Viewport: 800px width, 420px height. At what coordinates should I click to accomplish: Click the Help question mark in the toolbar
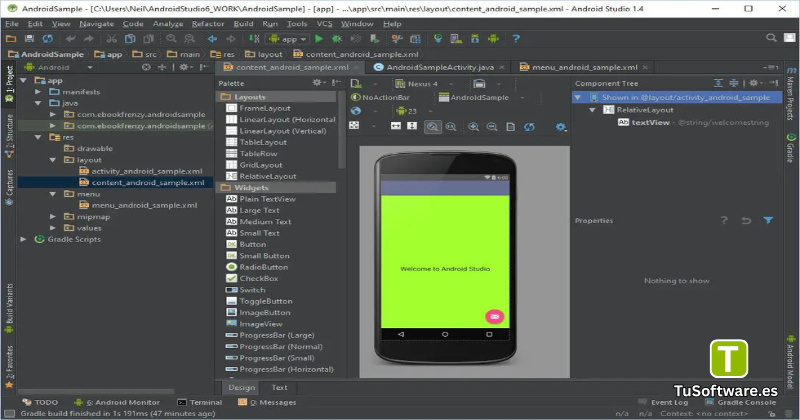[516, 39]
